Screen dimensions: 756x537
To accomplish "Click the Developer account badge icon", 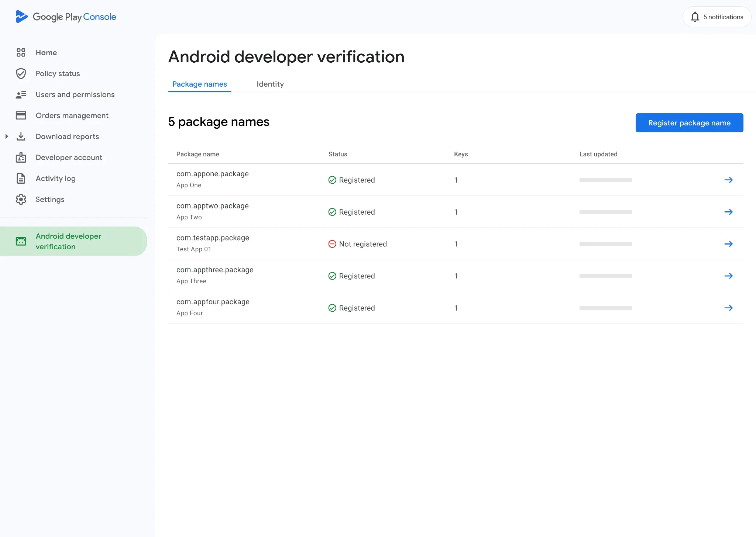I will coord(21,157).
